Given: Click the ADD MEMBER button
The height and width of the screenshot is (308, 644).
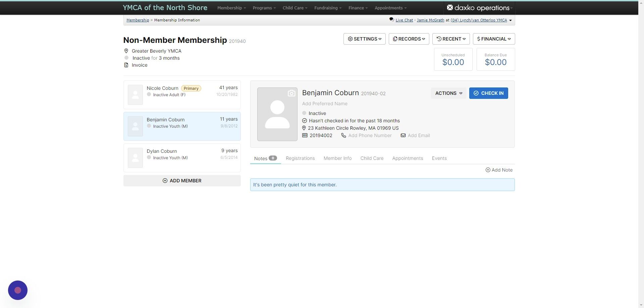Looking at the screenshot, I should (x=182, y=181).
